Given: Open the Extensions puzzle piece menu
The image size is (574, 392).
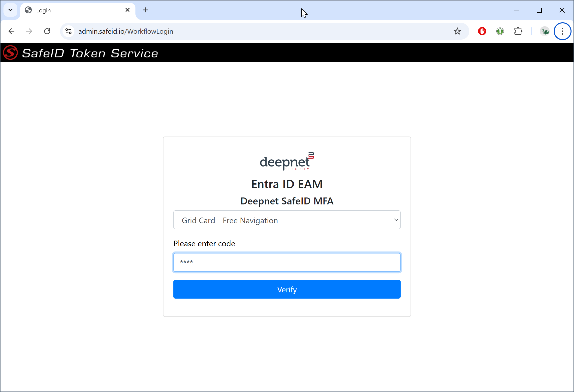Looking at the screenshot, I should click(518, 31).
